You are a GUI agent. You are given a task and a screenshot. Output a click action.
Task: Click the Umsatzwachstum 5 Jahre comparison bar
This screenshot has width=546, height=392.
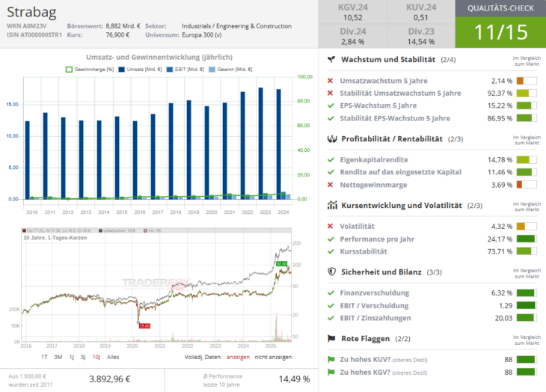527,81
